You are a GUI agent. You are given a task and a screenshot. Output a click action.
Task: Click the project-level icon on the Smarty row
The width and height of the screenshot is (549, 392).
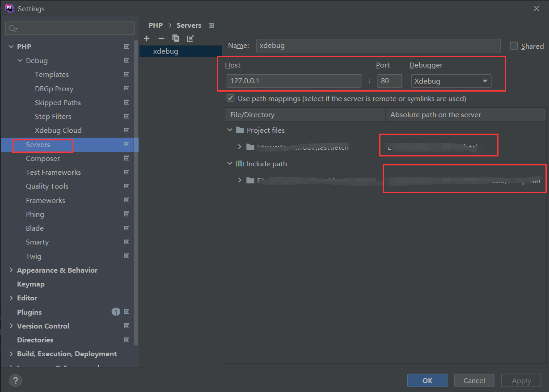pos(127,242)
